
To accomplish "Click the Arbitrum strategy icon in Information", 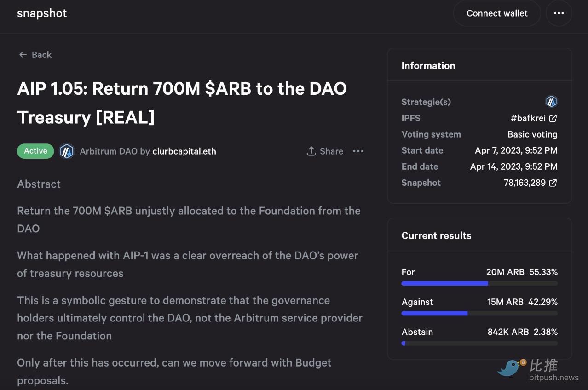I will pos(551,102).
